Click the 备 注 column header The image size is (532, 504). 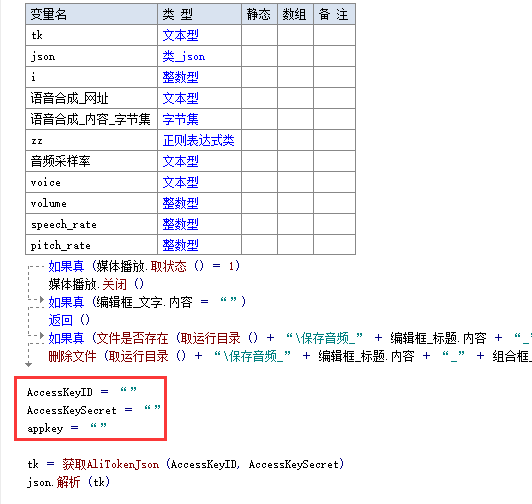coord(334,14)
